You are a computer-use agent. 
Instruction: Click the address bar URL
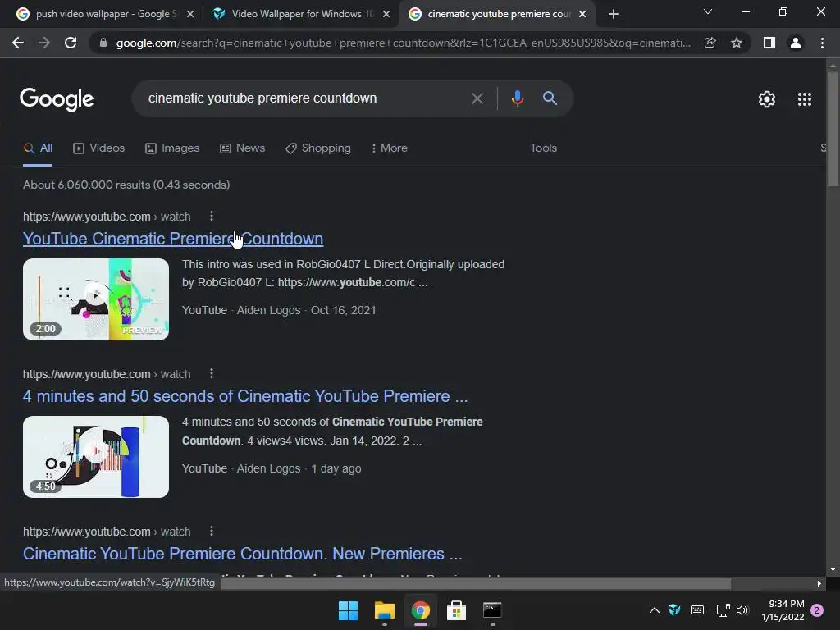coord(403,43)
